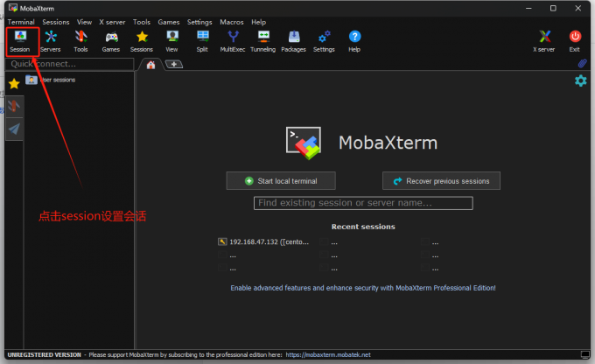Click the paperclip icon near tab bar
The height and width of the screenshot is (364, 595).
click(582, 63)
